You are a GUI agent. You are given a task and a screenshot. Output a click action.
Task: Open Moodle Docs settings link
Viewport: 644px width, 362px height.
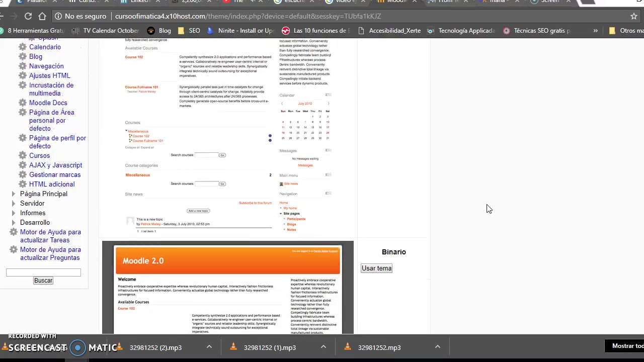coord(48,103)
